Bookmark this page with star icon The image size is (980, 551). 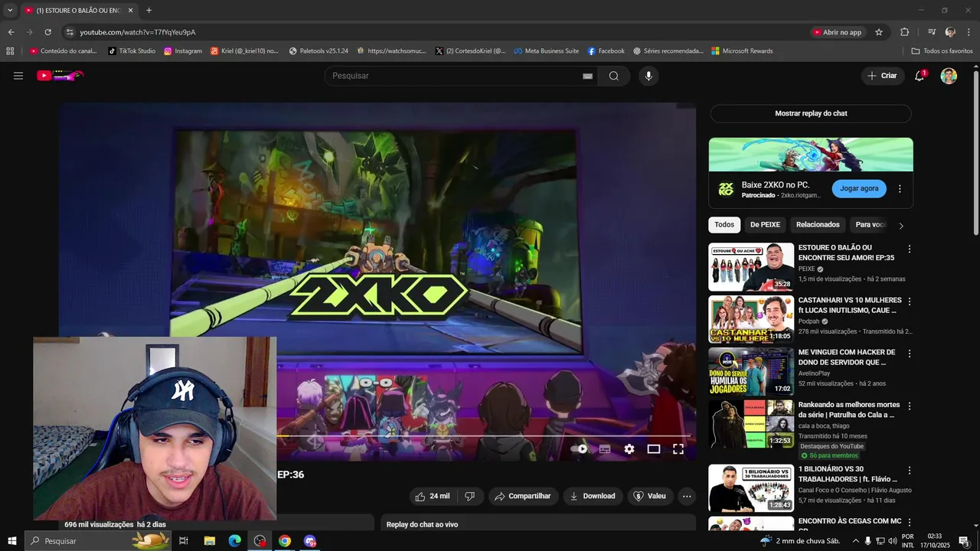pyautogui.click(x=879, y=32)
